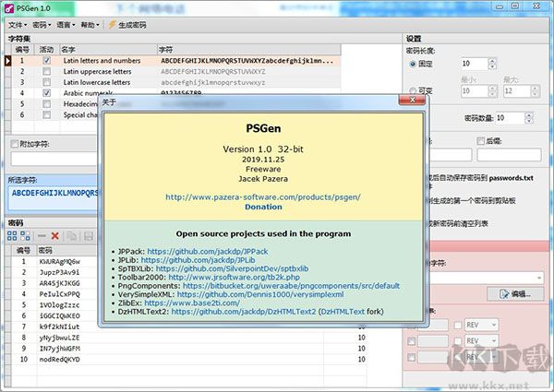Viewport: 554px width, 392px height.
Task: Click the 编辑... edit button
Action: 515,293
